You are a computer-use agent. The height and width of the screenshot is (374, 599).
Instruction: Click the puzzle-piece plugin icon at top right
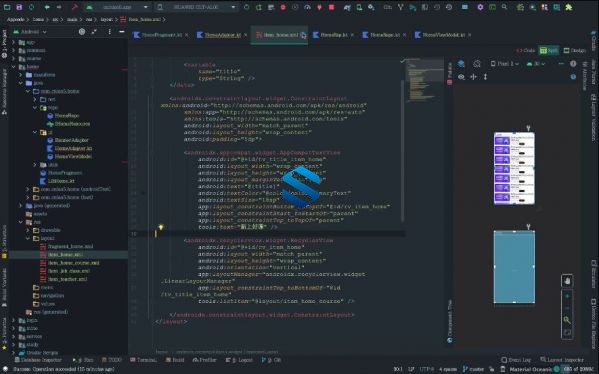(x=569, y=7)
